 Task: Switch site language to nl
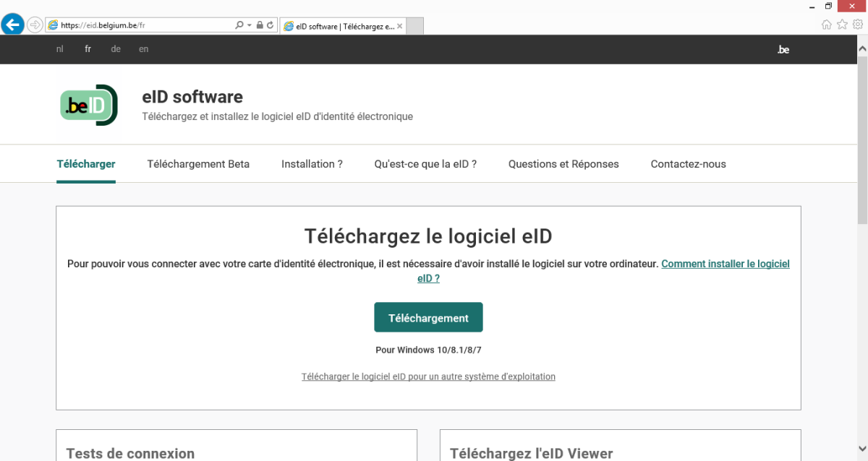(x=60, y=49)
